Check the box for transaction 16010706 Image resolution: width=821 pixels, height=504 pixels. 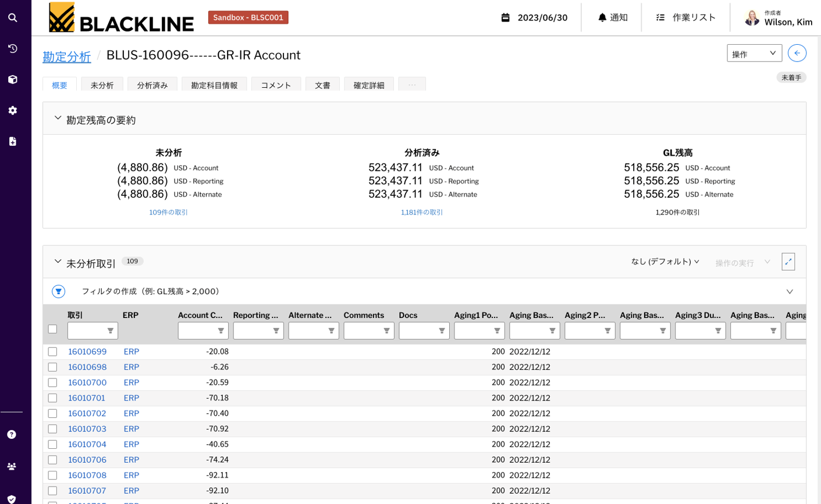(52, 460)
